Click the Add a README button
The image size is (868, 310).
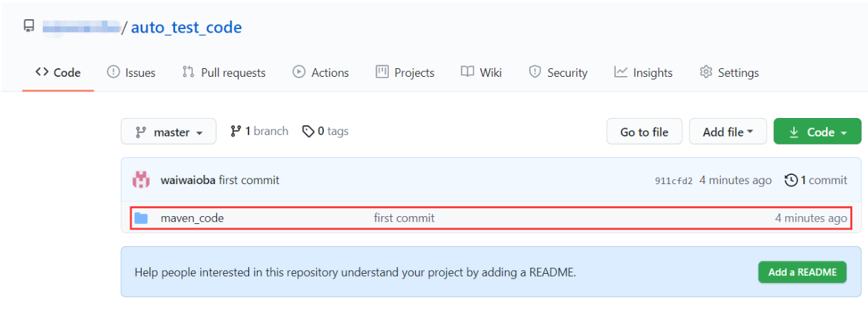(802, 272)
